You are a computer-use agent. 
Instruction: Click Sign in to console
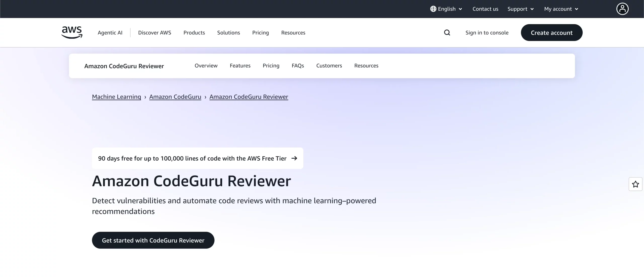click(487, 32)
